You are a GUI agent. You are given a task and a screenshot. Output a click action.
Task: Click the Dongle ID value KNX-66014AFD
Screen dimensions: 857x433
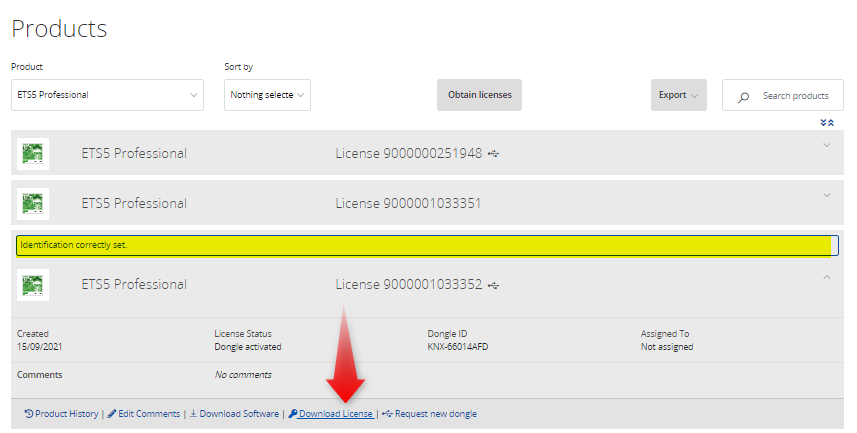click(x=458, y=347)
